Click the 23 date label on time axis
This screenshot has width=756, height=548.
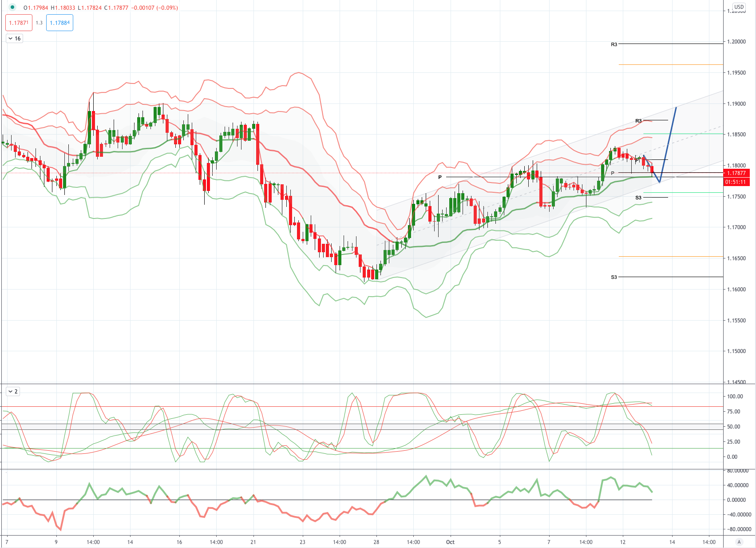302,542
